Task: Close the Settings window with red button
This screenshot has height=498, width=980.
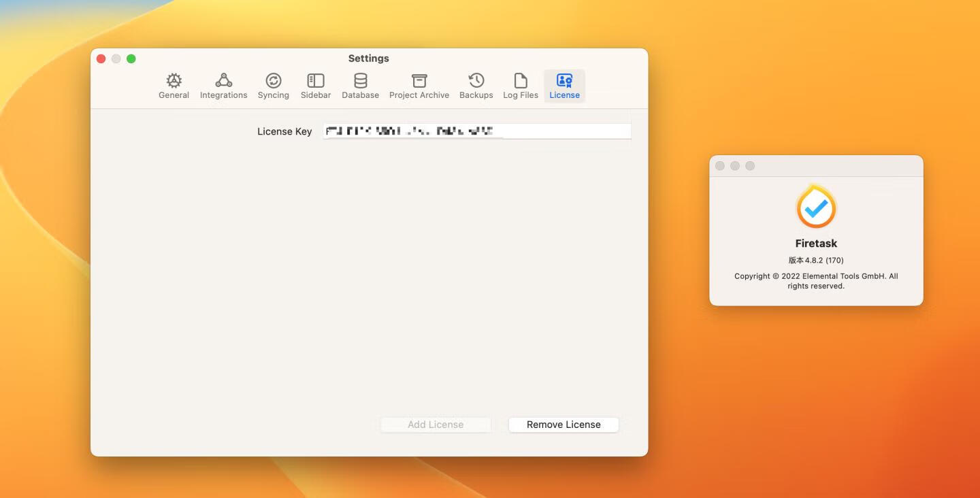Action: point(101,59)
